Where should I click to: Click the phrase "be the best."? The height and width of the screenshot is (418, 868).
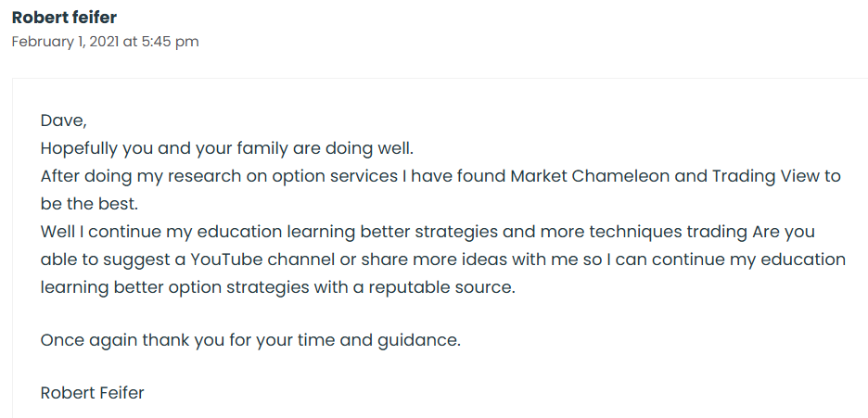pos(89,204)
